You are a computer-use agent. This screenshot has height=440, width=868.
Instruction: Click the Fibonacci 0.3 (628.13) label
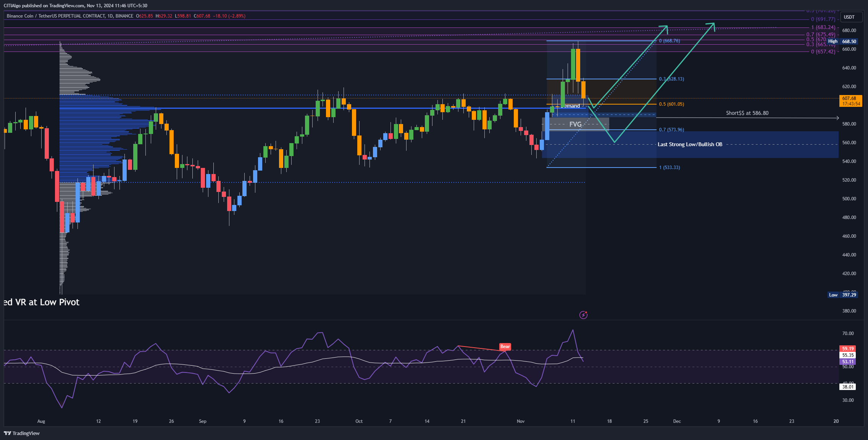[671, 79]
